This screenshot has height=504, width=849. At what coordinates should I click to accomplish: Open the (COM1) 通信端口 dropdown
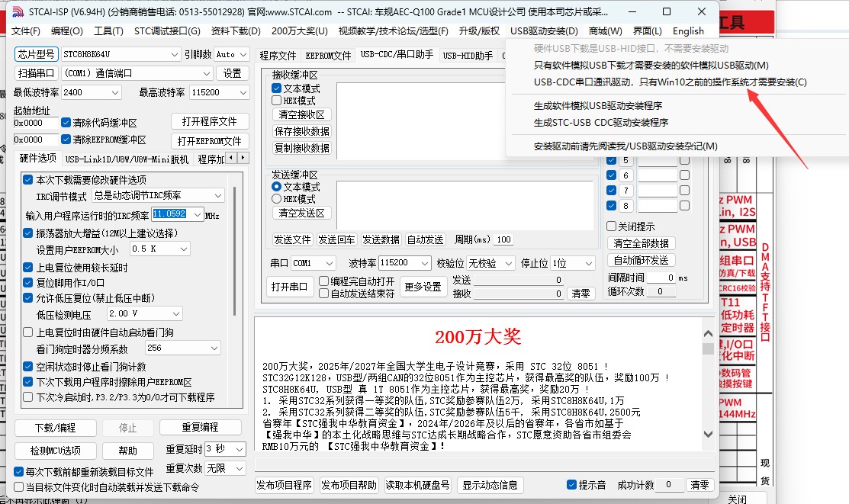pos(137,73)
